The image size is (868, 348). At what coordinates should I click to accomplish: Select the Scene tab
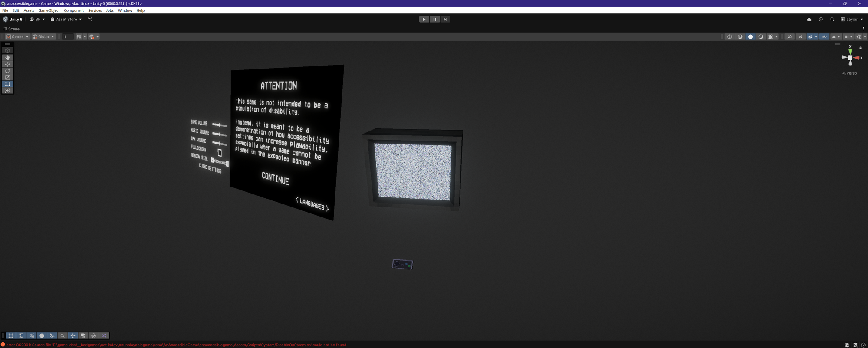12,29
